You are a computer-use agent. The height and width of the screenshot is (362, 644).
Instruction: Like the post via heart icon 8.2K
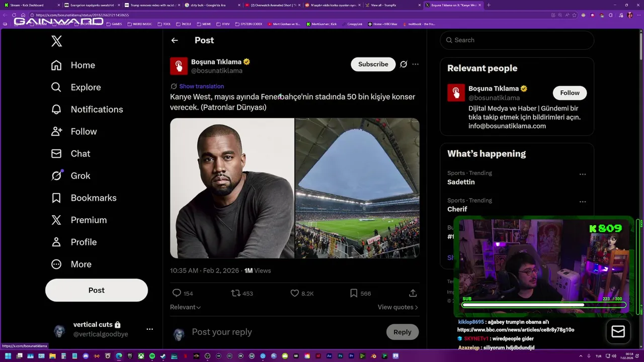tap(295, 293)
